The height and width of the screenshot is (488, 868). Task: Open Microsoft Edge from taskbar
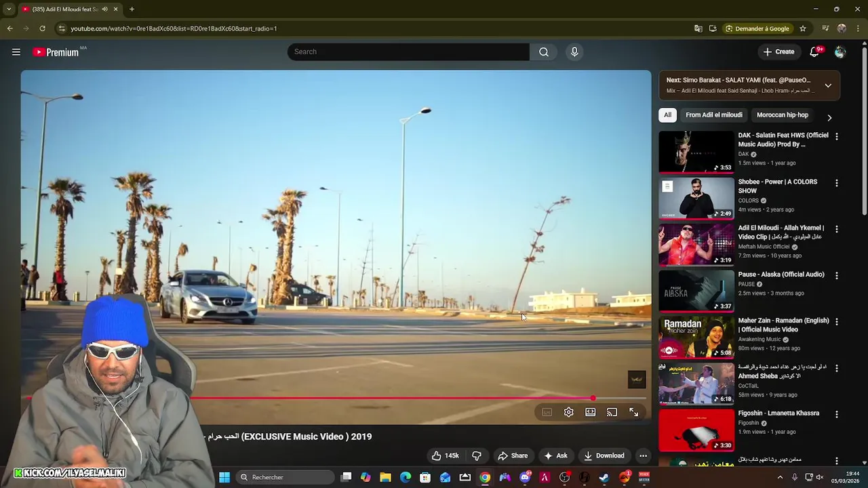pyautogui.click(x=406, y=477)
